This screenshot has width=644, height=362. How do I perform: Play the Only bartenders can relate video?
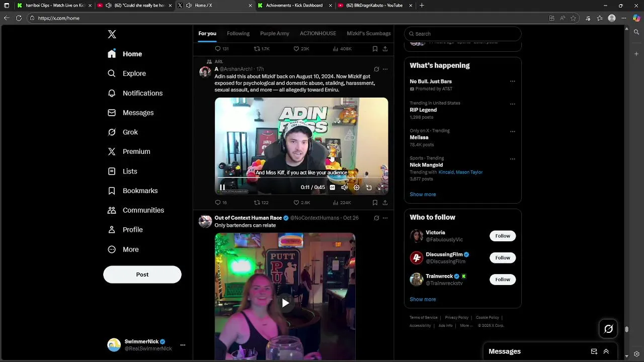[x=285, y=303]
